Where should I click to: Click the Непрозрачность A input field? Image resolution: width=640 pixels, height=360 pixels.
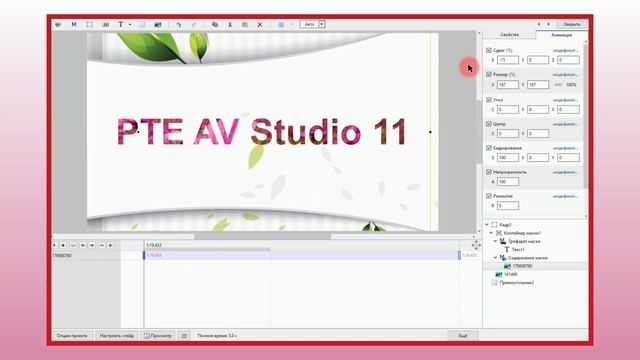508,182
